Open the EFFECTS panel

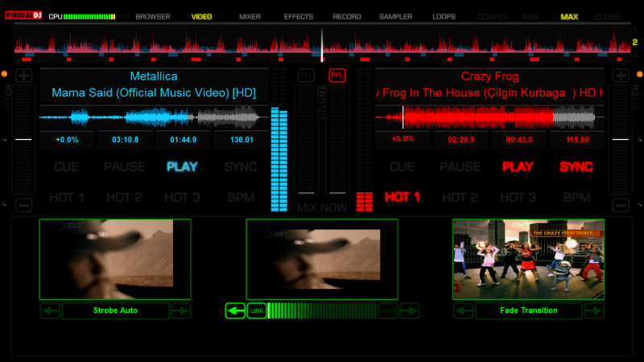click(x=299, y=17)
